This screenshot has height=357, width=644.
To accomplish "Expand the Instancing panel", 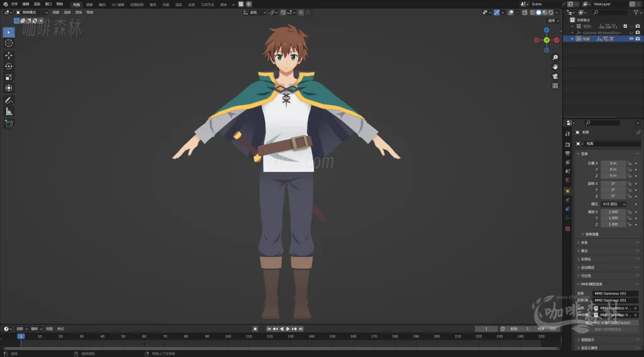I will click(x=586, y=259).
